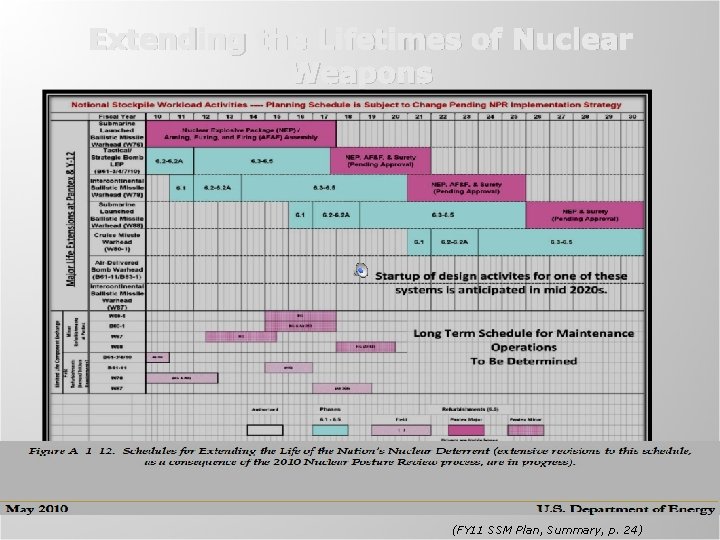Click fiscal year column header '30'
Screen dimensions: 720x540
[632, 117]
